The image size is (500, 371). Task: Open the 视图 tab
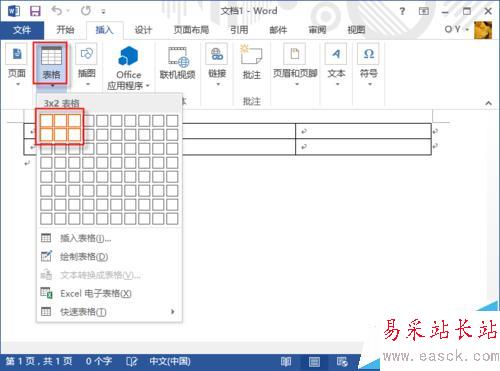(356, 30)
